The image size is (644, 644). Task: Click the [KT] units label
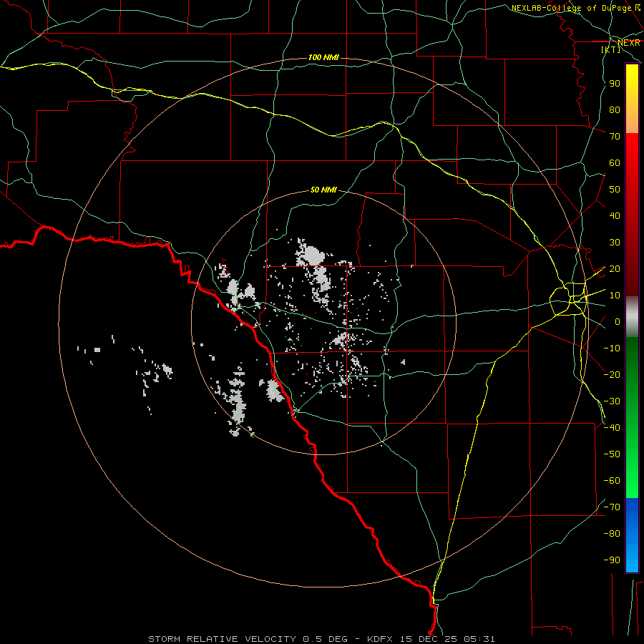[611, 49]
